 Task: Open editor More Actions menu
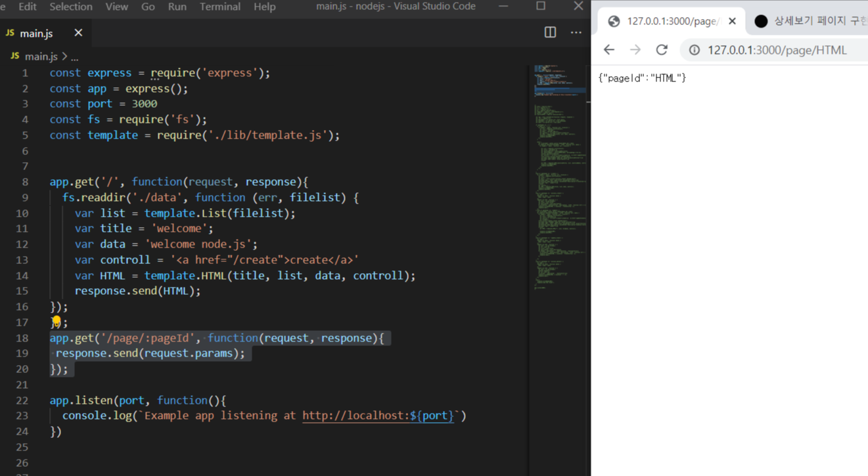[x=576, y=32]
